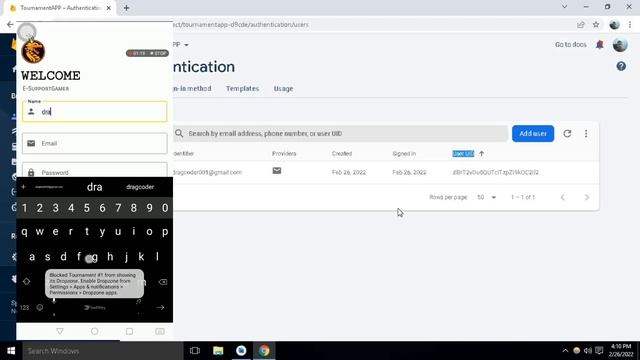Choose the 'dra' keyboard suggestion
Viewport: 640px width, 360px height.
click(94, 187)
